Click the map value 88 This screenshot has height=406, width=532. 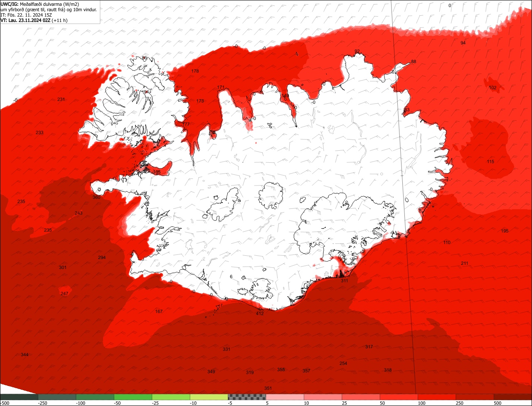click(414, 61)
